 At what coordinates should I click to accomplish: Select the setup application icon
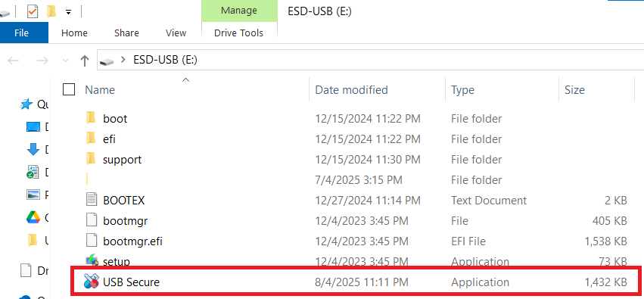[x=92, y=260]
